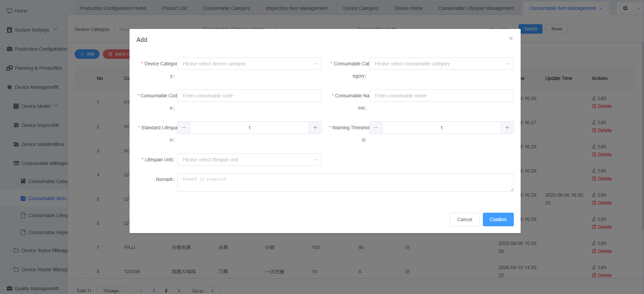Increase Standard Lifespan with plus button
Viewport: 644px width, 294px height.
pos(315,128)
